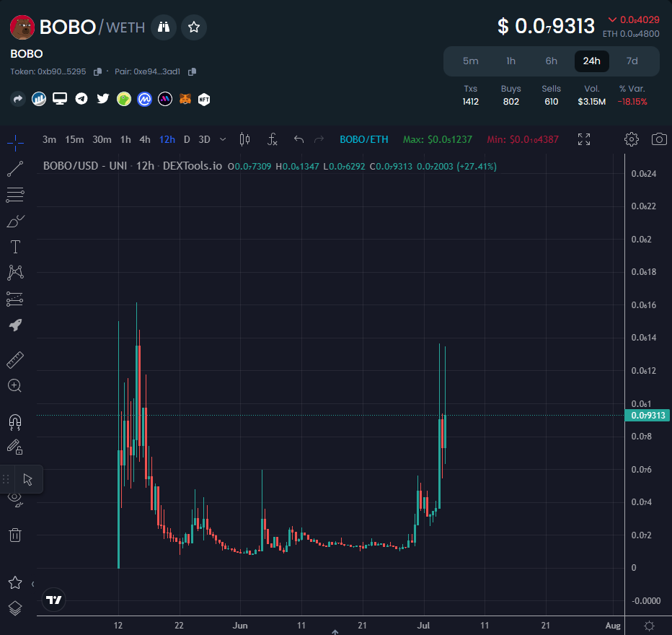Enter fullscreen chart mode
This screenshot has height=635, width=672.
pos(584,139)
